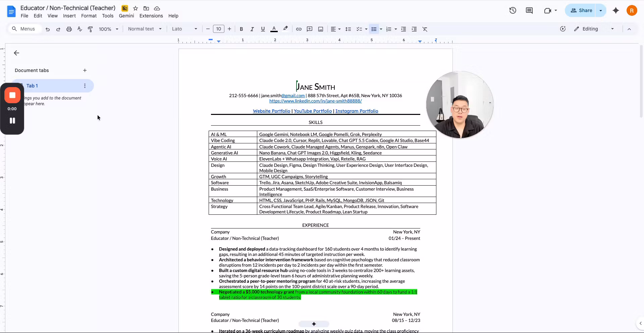Pause the screen recording
Viewport: 644px width, 333px height.
12,121
